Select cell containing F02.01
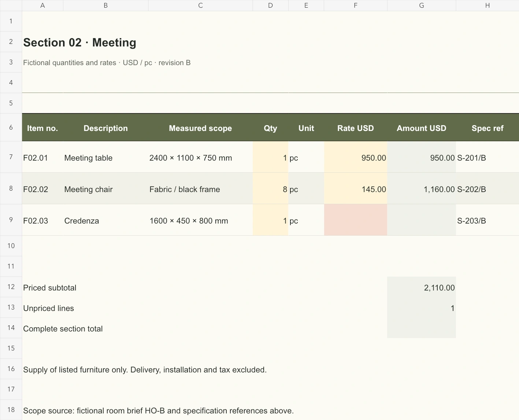Screen dimensions: 519x420 (42, 157)
